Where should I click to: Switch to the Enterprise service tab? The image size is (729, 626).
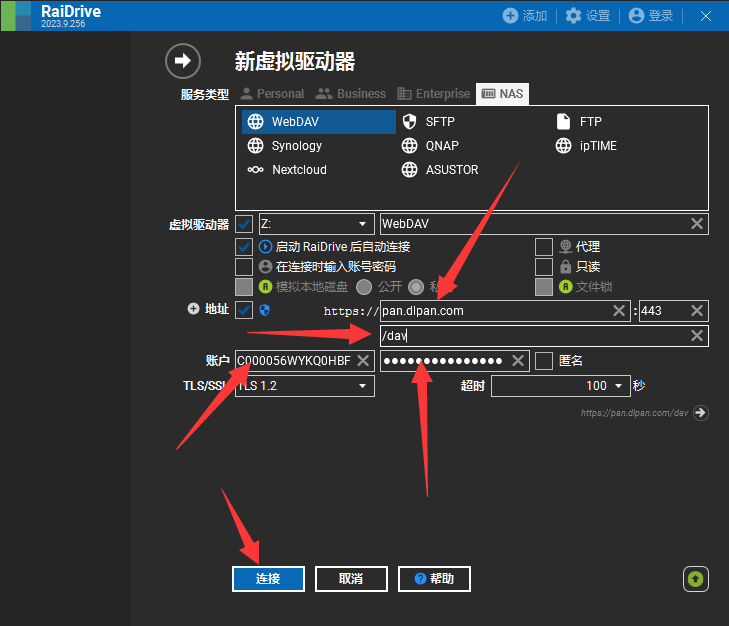pos(434,94)
